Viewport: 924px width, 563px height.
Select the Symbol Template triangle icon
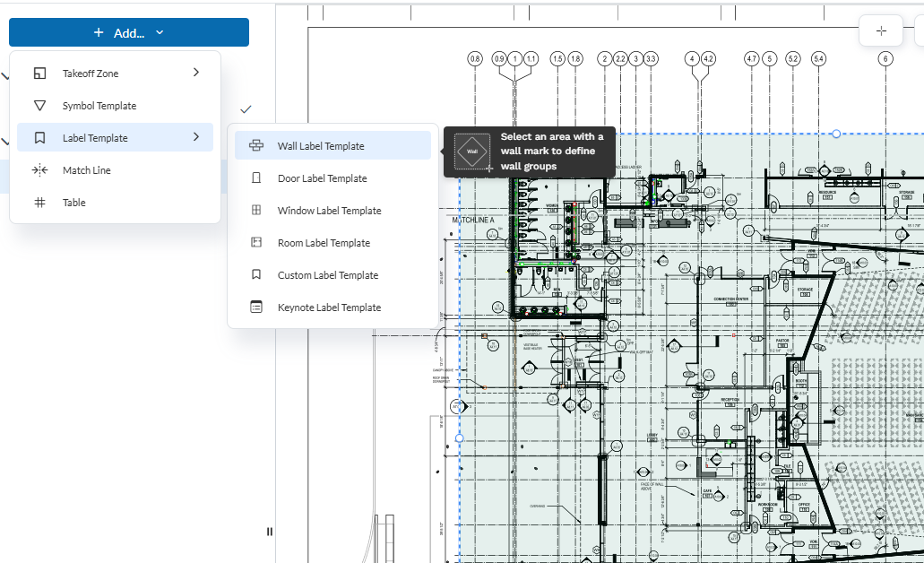click(39, 105)
